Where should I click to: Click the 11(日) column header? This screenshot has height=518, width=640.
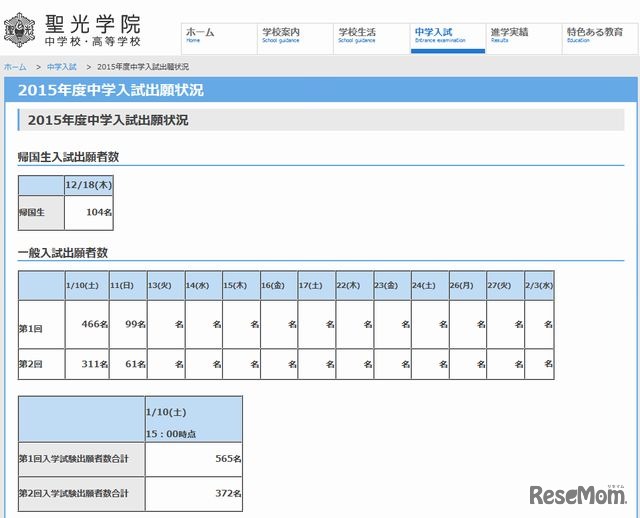pyautogui.click(x=128, y=285)
